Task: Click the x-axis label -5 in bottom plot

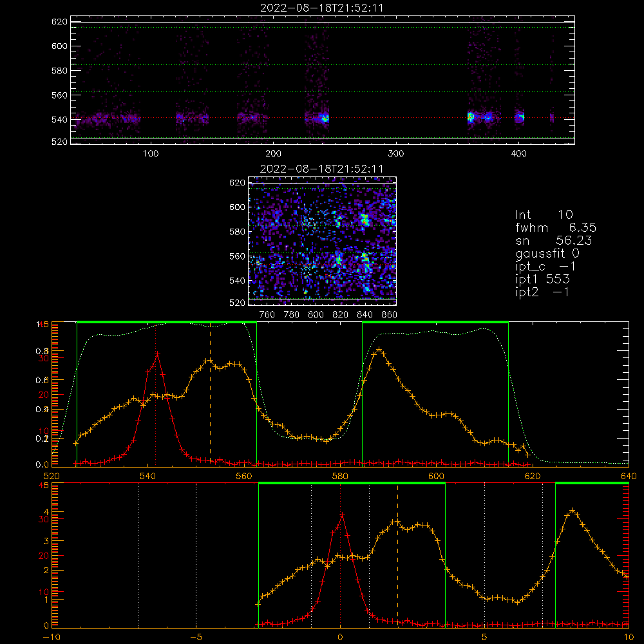Action: tap(196, 637)
